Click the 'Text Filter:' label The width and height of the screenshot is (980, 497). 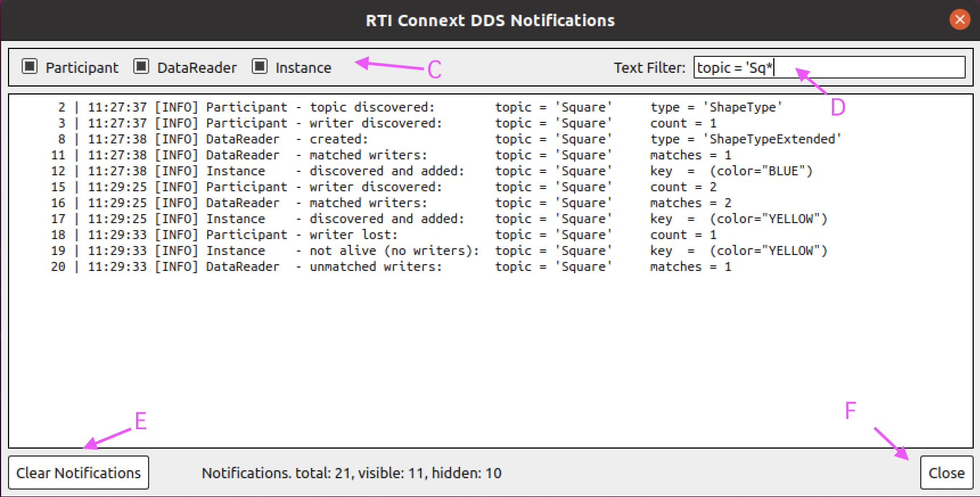[x=649, y=68]
